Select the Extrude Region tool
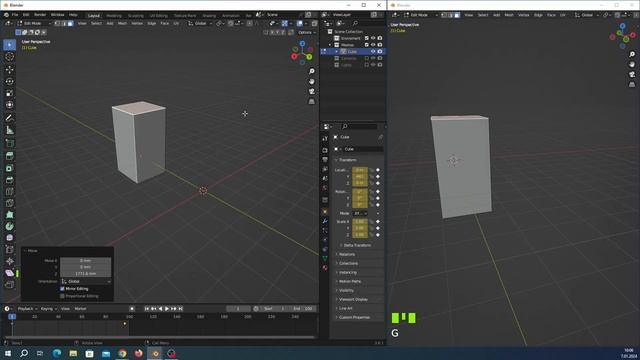 click(x=9, y=156)
